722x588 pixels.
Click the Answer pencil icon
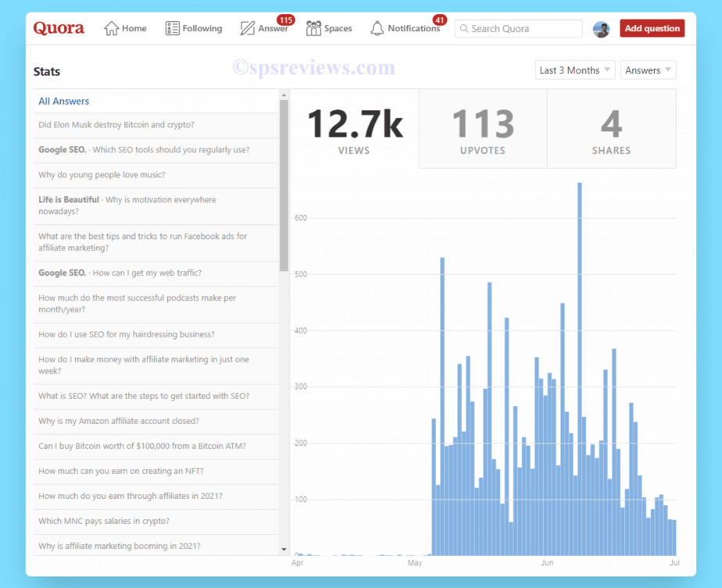coord(247,29)
